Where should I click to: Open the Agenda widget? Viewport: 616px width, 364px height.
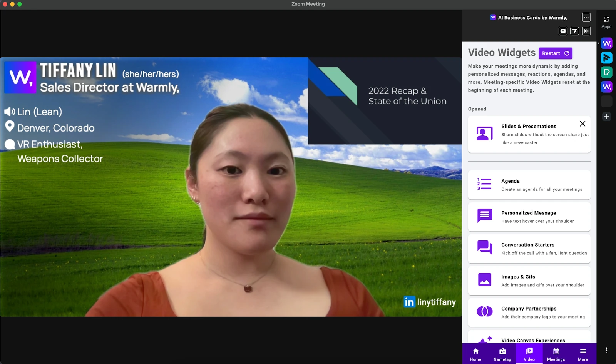click(x=529, y=185)
